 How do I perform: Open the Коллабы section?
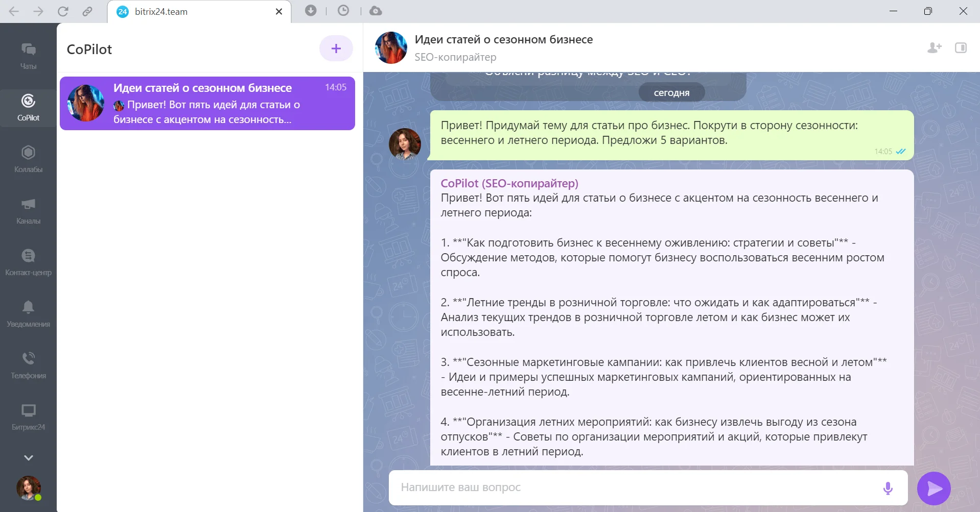click(x=28, y=159)
